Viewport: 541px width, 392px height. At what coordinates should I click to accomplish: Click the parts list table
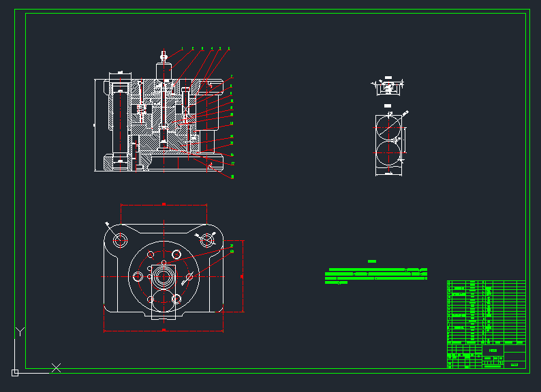pyautogui.click(x=486, y=312)
